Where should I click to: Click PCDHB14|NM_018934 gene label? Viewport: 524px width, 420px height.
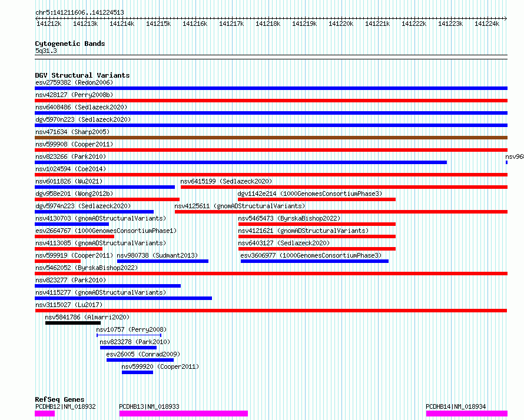click(456, 406)
